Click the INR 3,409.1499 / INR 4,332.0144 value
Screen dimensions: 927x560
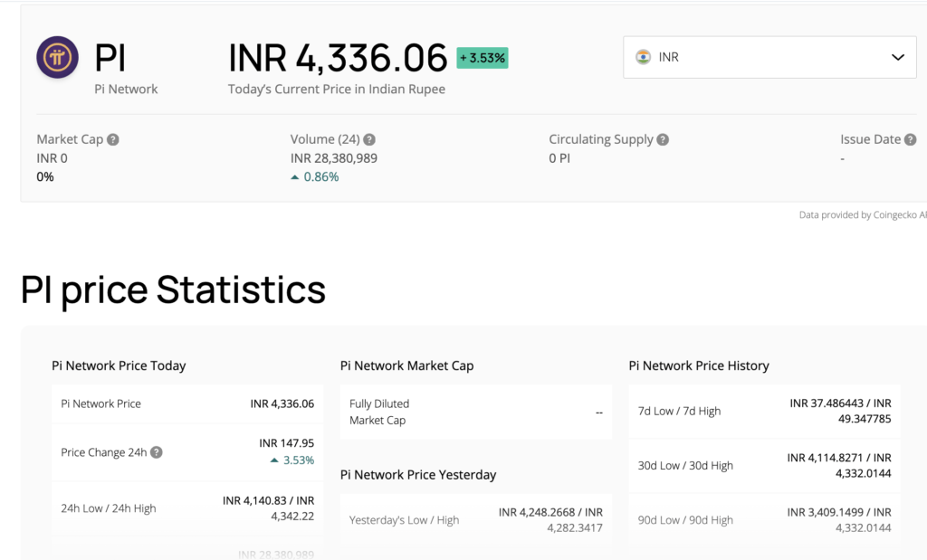tap(839, 520)
